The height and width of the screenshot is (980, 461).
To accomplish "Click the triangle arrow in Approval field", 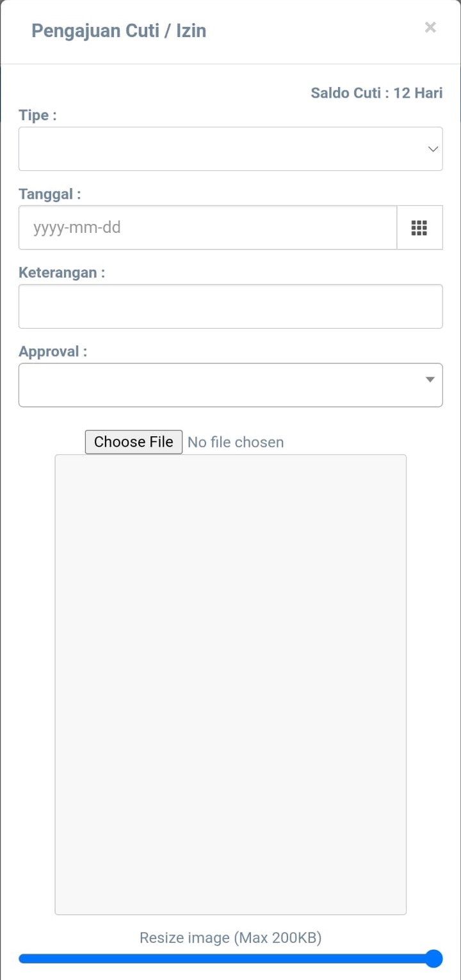I will tap(430, 380).
